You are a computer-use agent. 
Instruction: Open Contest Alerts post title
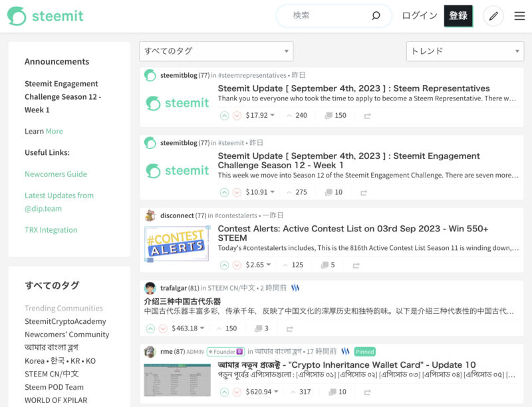(353, 233)
